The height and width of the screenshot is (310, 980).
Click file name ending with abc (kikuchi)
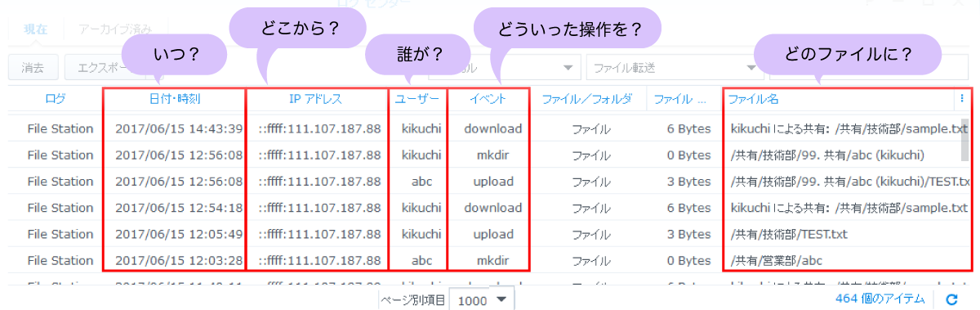pos(827,155)
